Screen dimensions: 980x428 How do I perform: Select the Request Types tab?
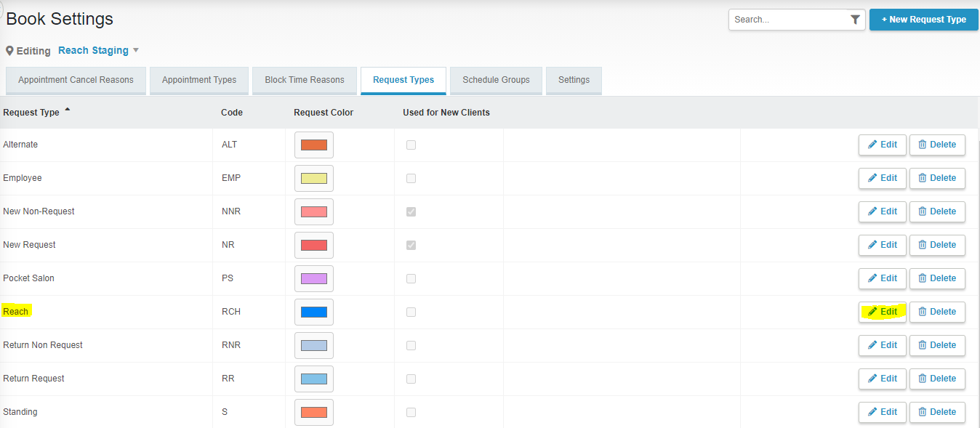point(403,81)
